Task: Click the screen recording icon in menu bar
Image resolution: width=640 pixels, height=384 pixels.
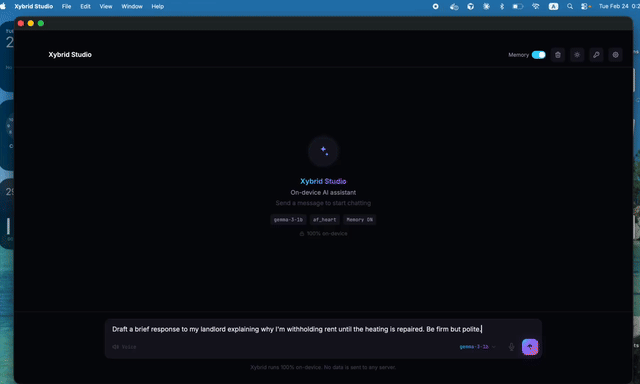Action: [x=436, y=7]
